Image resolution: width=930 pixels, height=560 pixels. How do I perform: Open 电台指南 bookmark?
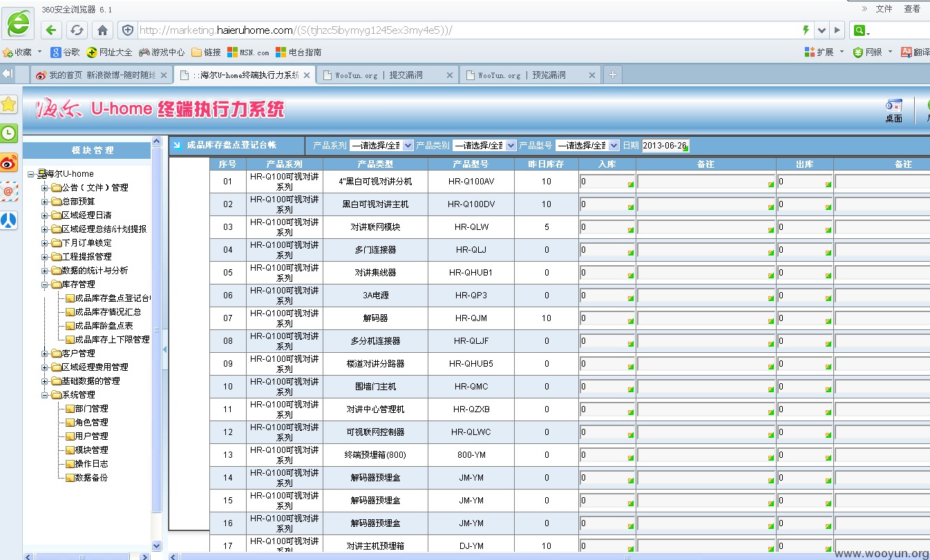pos(298,52)
